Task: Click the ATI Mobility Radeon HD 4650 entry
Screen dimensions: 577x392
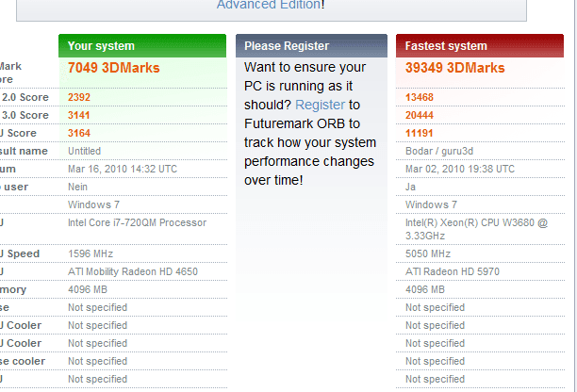Action: 133,272
